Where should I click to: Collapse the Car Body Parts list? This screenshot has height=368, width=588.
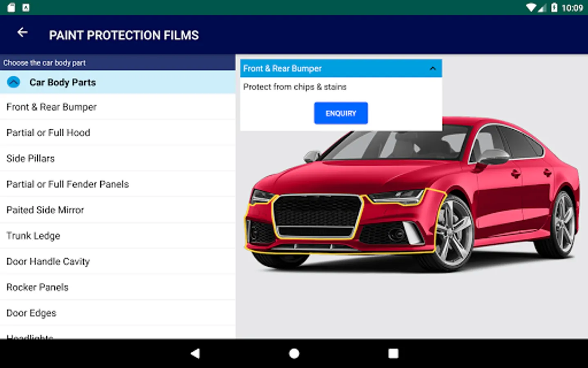pyautogui.click(x=13, y=82)
